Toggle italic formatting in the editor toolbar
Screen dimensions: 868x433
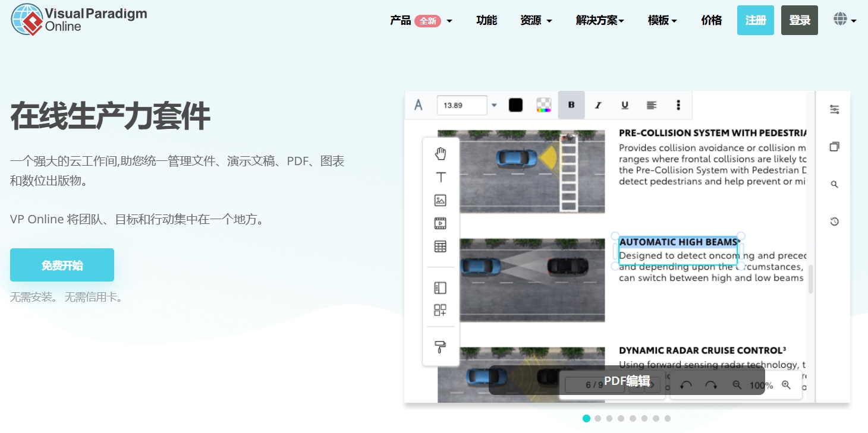[x=598, y=105]
